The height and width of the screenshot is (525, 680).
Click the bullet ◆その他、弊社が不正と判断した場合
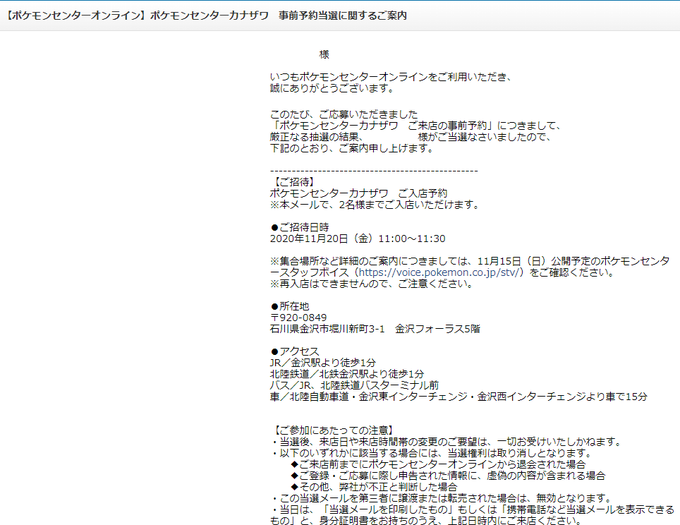click(373, 486)
